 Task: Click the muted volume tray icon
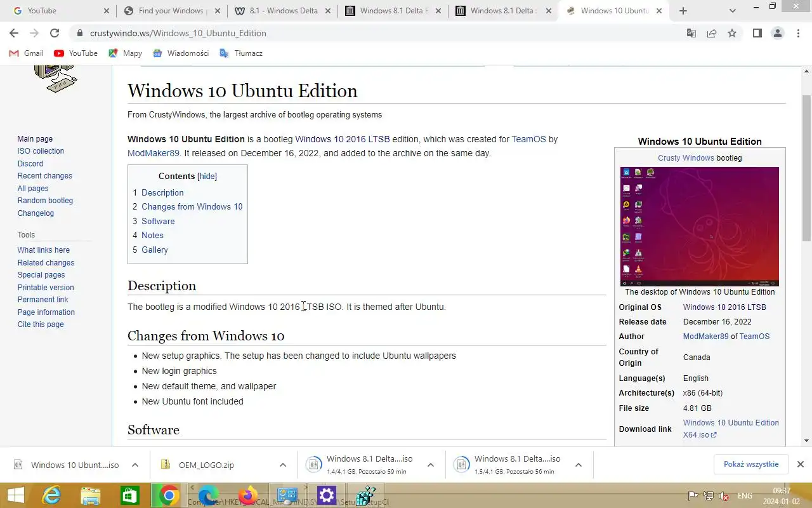(x=723, y=496)
